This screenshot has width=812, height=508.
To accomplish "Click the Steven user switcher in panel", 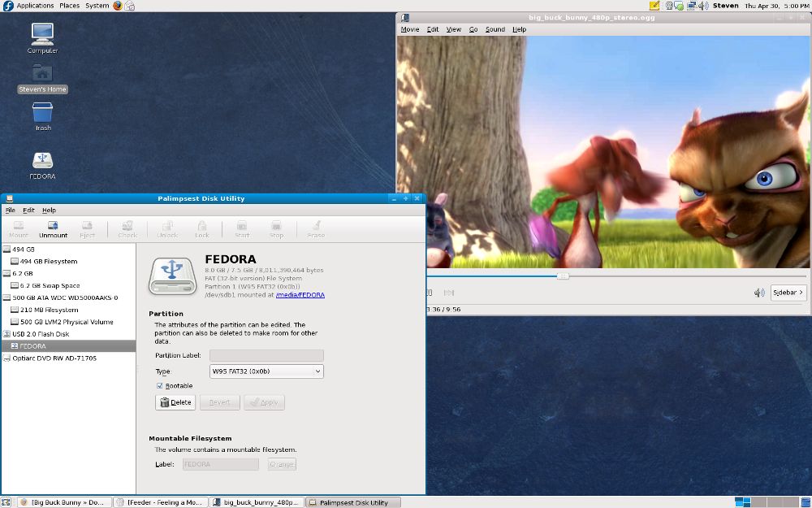I will [725, 6].
